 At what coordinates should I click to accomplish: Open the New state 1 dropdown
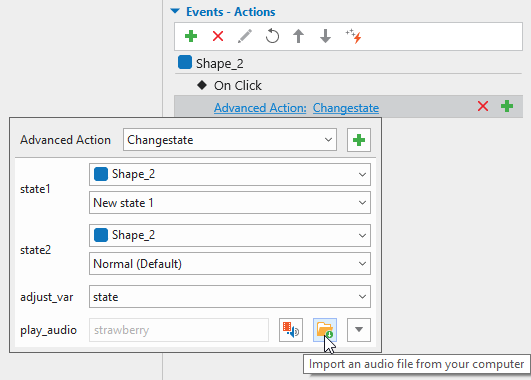pos(230,203)
